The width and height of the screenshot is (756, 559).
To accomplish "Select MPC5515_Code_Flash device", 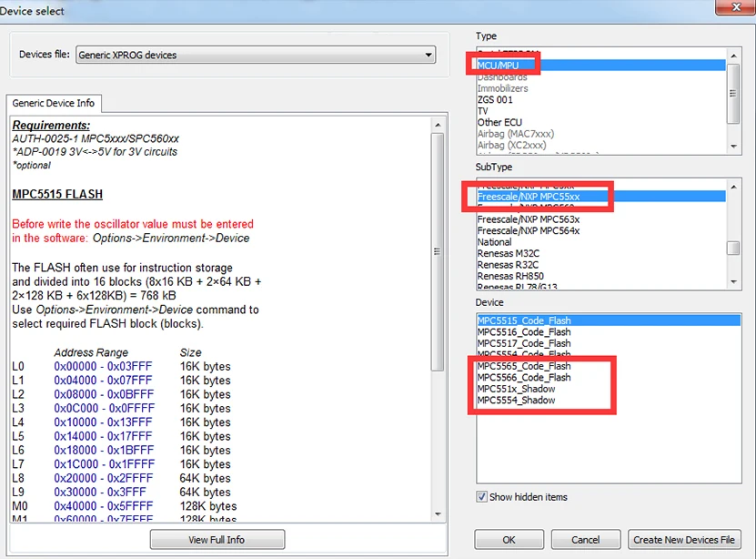I will (609, 320).
